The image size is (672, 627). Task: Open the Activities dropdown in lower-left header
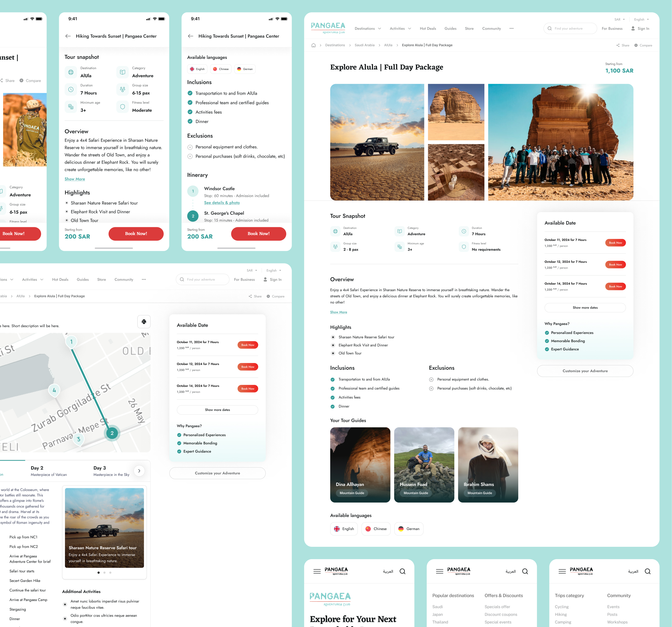click(x=33, y=280)
